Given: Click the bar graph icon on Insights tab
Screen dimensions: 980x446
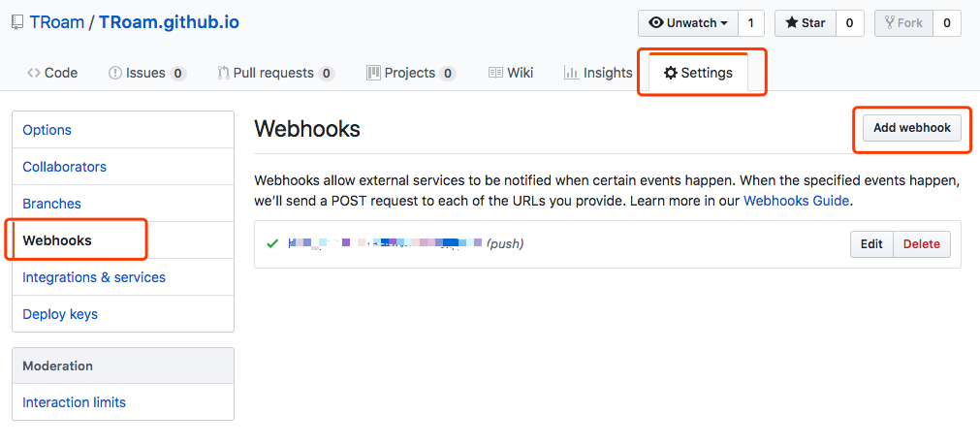Looking at the screenshot, I should pyautogui.click(x=571, y=73).
